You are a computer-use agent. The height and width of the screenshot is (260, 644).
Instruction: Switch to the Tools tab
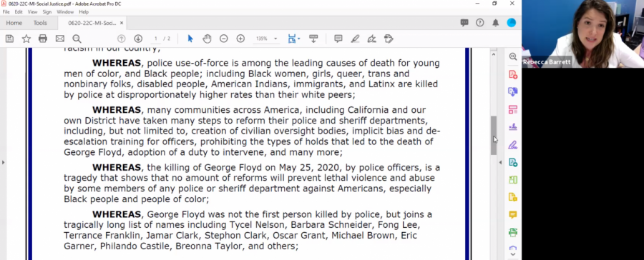(40, 23)
